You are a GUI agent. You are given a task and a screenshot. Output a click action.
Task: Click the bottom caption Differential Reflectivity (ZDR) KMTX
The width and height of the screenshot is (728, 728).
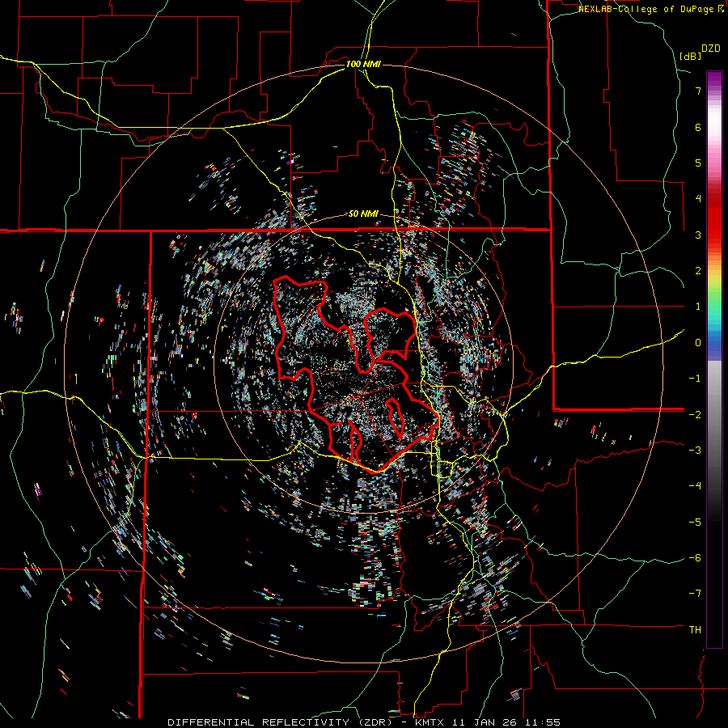[x=363, y=722]
